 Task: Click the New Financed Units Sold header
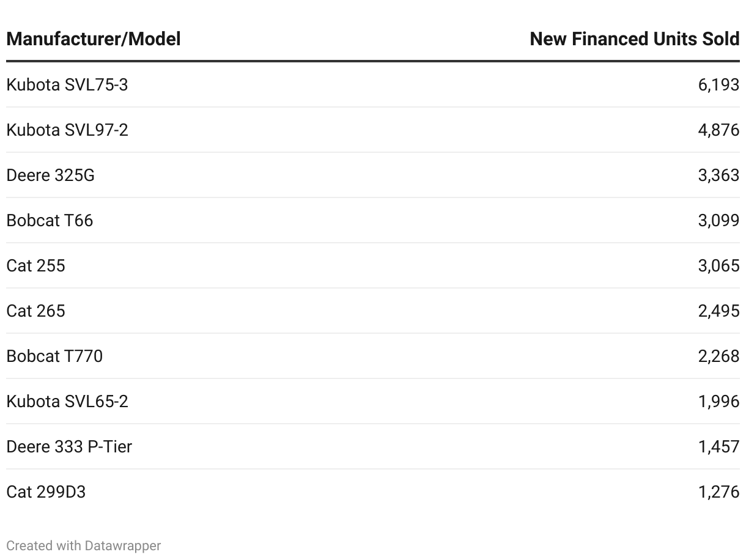click(634, 39)
